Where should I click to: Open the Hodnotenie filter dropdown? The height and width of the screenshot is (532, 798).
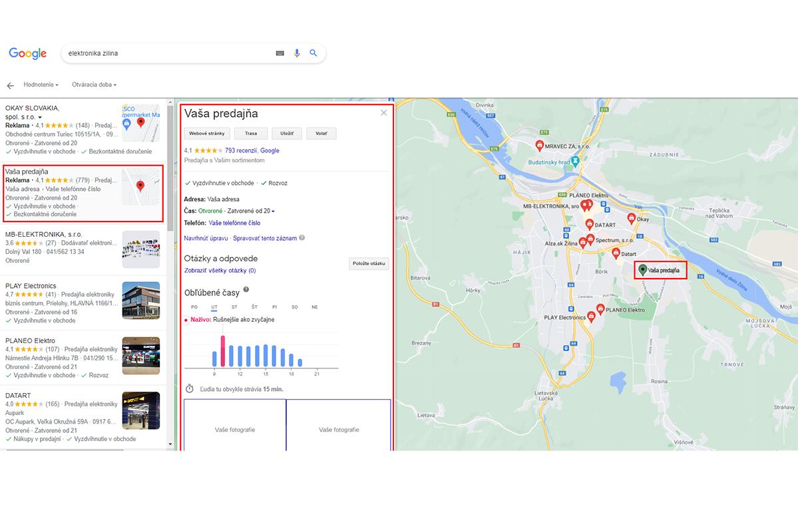pos(41,85)
